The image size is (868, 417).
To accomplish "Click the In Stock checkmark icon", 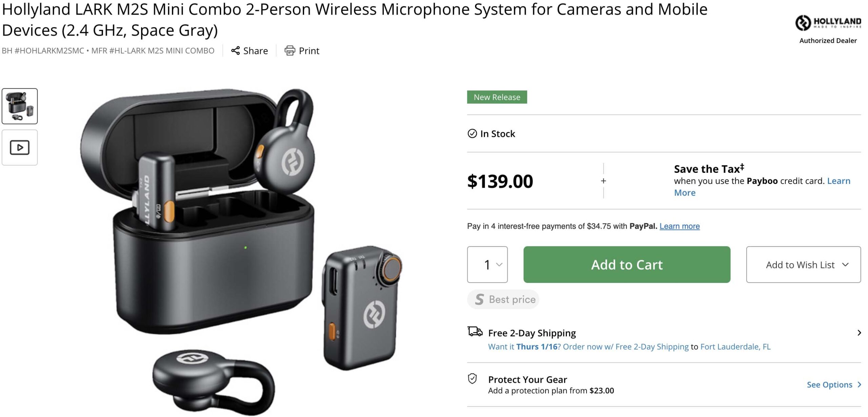I will point(472,134).
